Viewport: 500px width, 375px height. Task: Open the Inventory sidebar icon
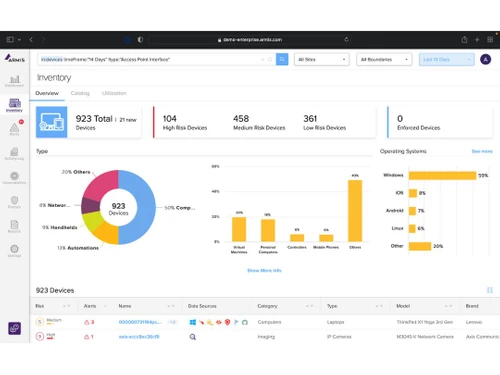coord(14,105)
